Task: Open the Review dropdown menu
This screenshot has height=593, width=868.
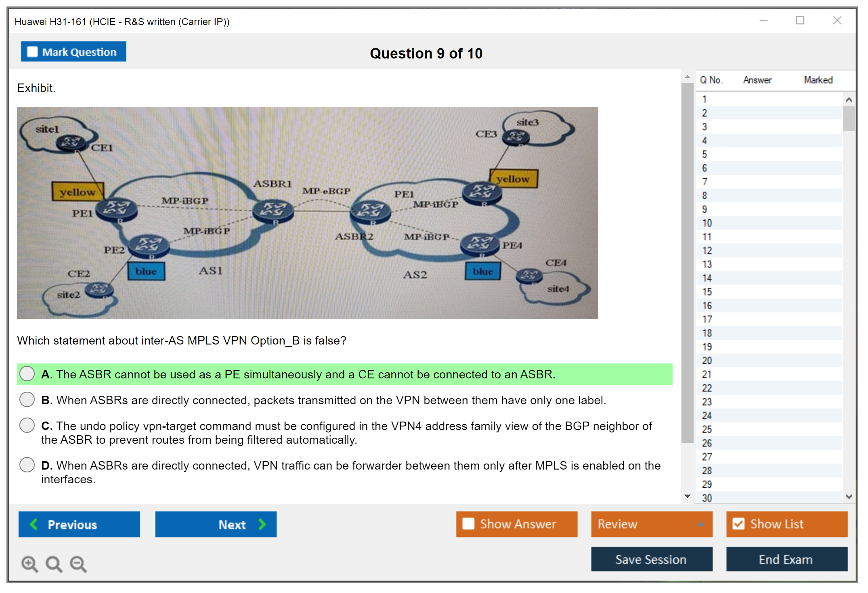Action: [651, 524]
